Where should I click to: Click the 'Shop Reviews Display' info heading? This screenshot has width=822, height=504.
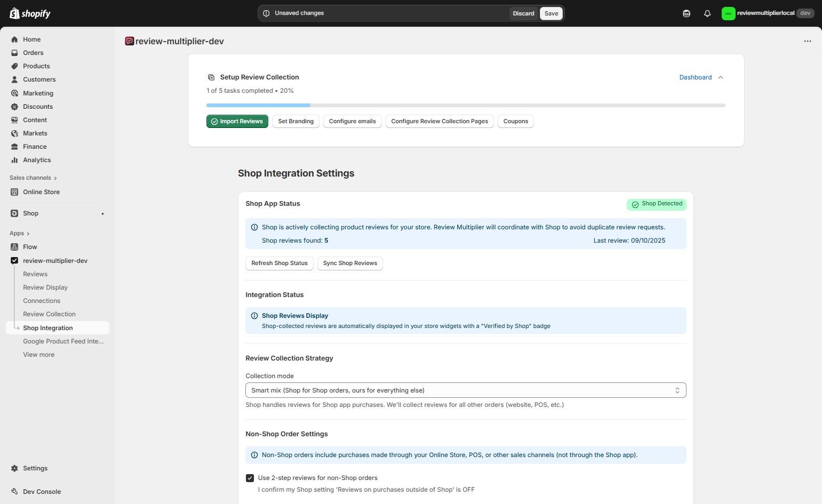tap(295, 316)
